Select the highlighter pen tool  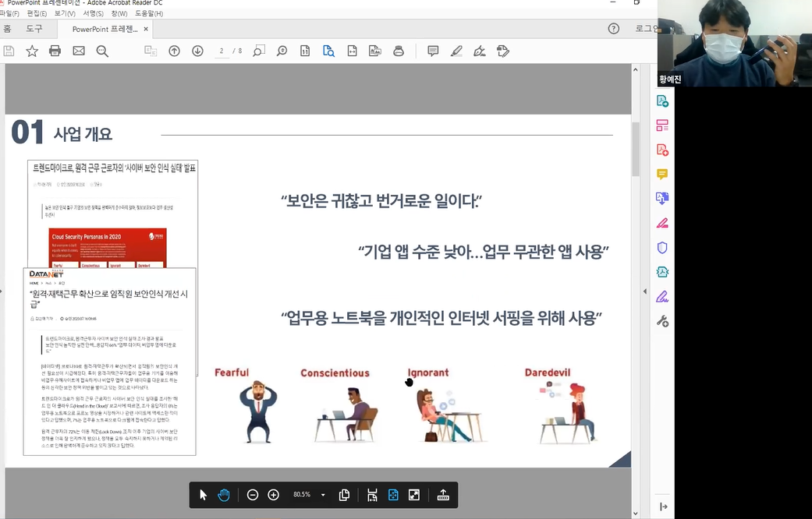(x=456, y=51)
